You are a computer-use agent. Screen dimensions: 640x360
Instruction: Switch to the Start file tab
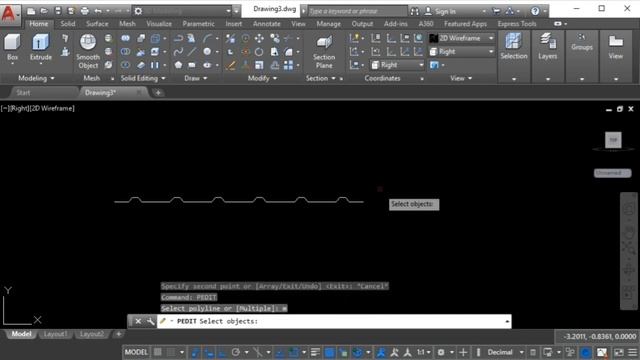coord(23,93)
